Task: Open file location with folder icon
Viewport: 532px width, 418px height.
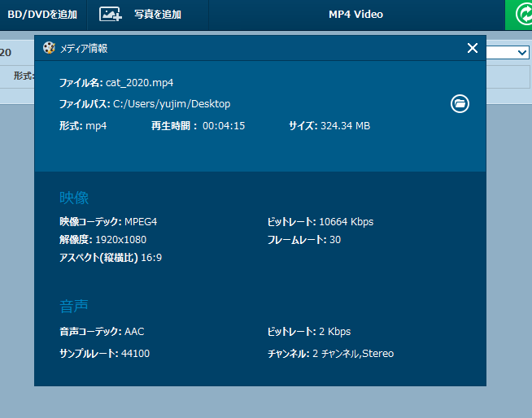Action: [460, 104]
